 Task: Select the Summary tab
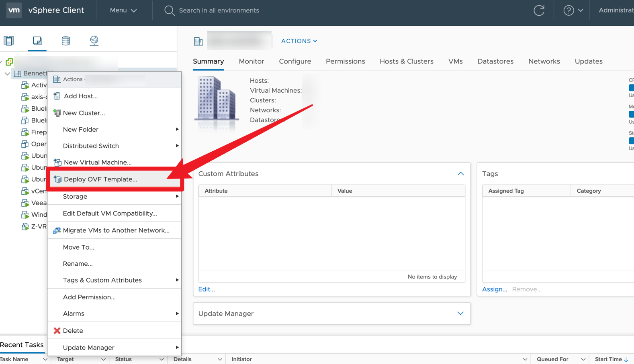point(209,61)
